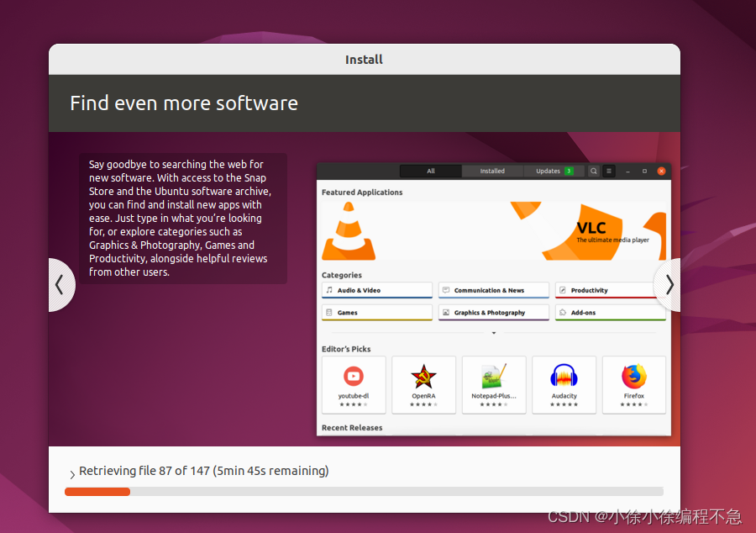The image size is (756, 533).
Task: Open the Add-ons category
Action: click(611, 313)
